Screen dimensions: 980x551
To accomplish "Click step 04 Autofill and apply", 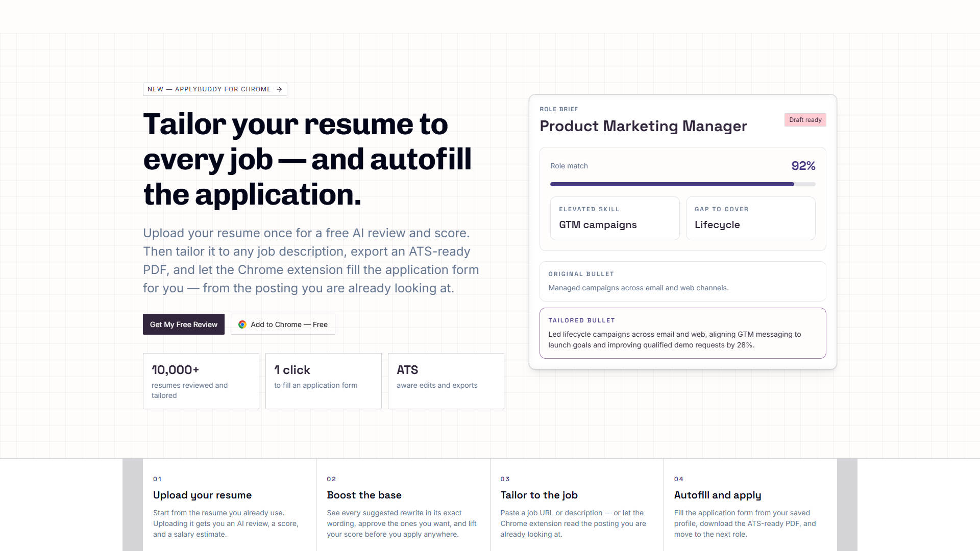I will point(750,505).
